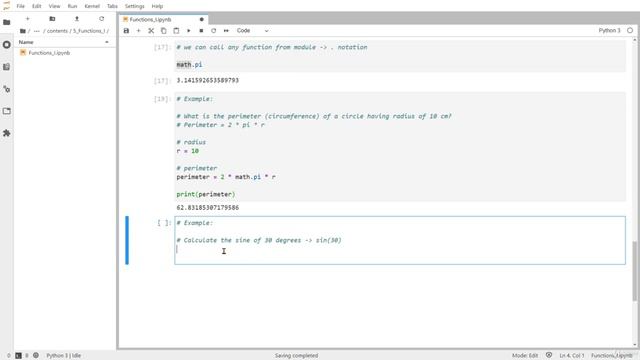Screen dimensions: 640x360
Task: Open the Kernel menu
Action: coord(92,6)
